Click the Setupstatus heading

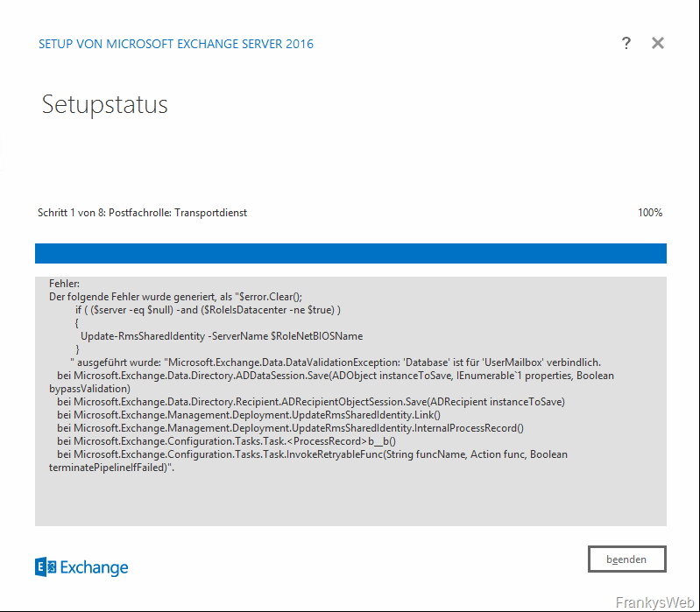coord(104,105)
